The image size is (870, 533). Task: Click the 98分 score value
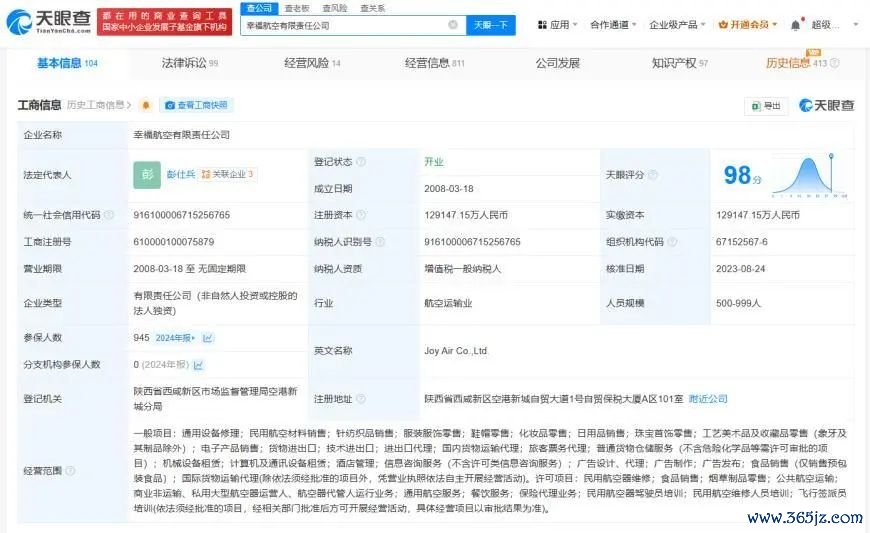tap(742, 175)
